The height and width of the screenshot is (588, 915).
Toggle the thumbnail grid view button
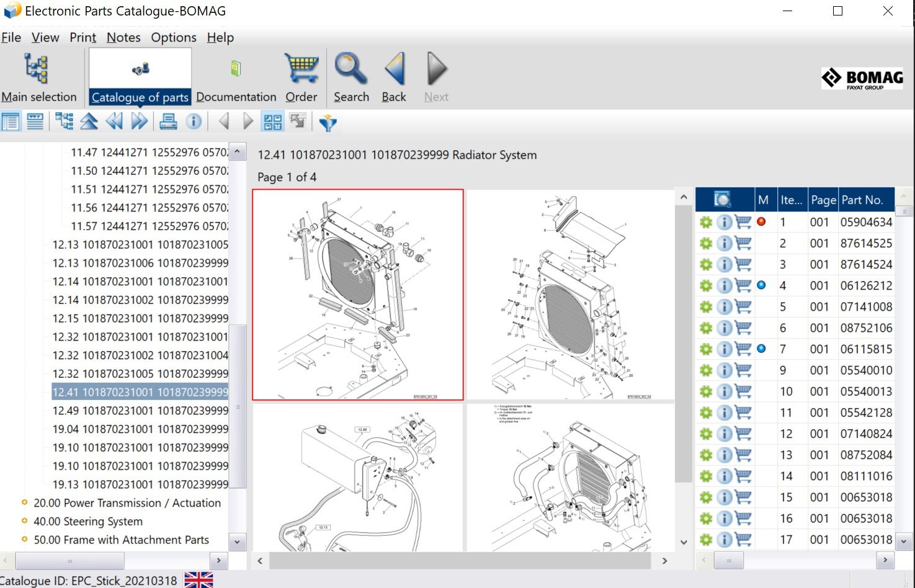(272, 122)
